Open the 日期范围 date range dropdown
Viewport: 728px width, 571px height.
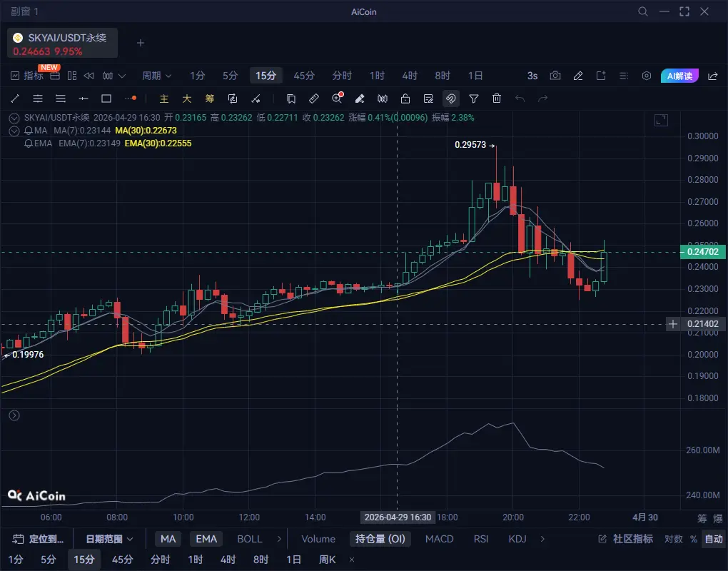pyautogui.click(x=109, y=539)
